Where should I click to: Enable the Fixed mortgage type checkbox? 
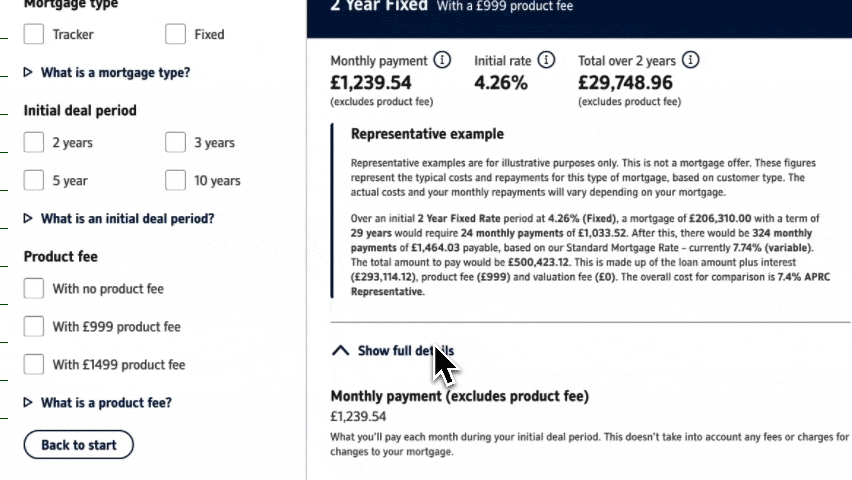click(176, 35)
